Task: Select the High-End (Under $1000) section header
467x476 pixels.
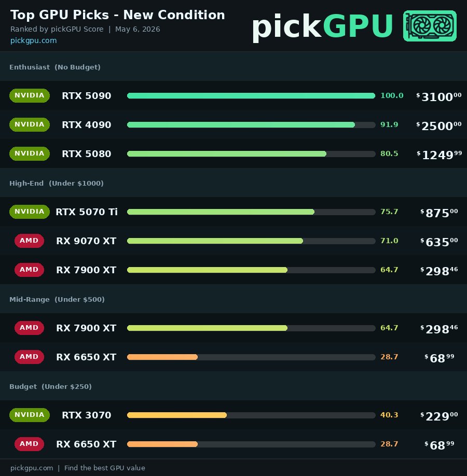Action: coord(233,183)
